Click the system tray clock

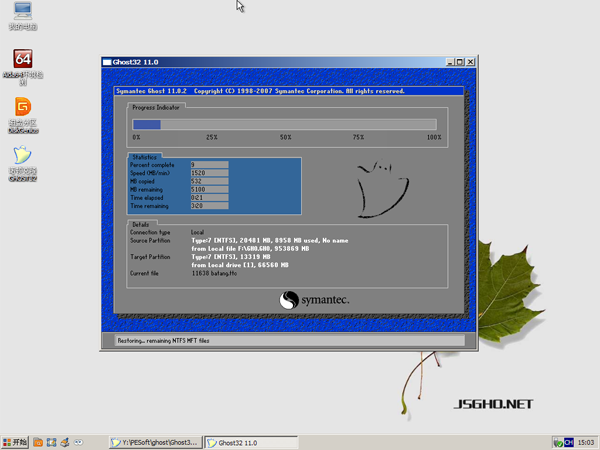pyautogui.click(x=587, y=442)
